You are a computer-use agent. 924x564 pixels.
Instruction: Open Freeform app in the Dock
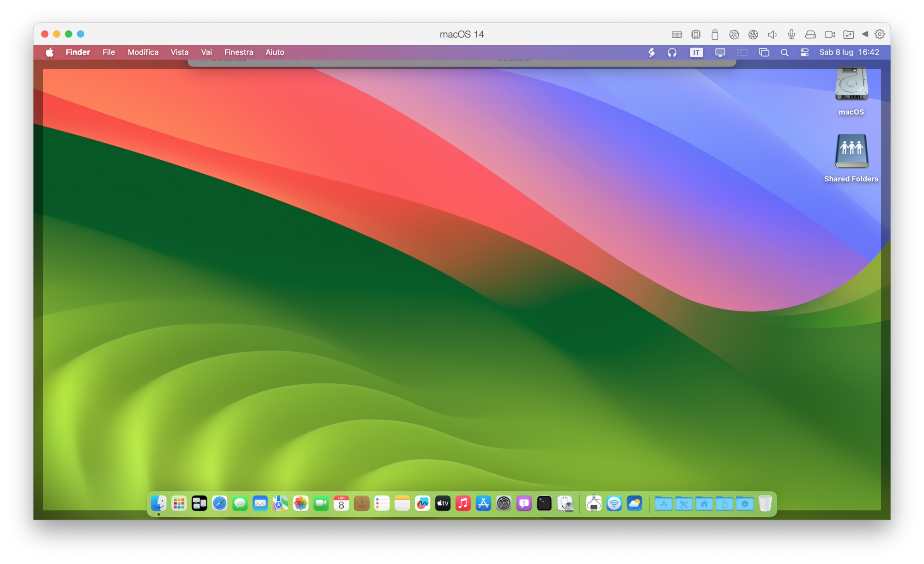pyautogui.click(x=422, y=503)
